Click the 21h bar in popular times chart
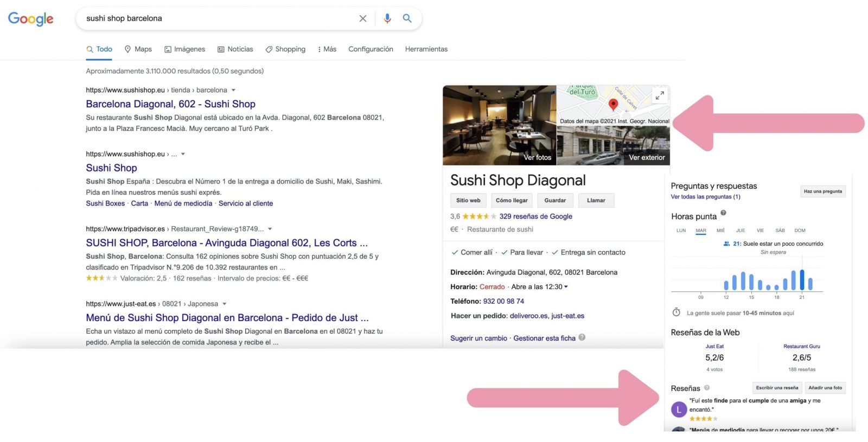This screenshot has width=868, height=442. (802, 280)
